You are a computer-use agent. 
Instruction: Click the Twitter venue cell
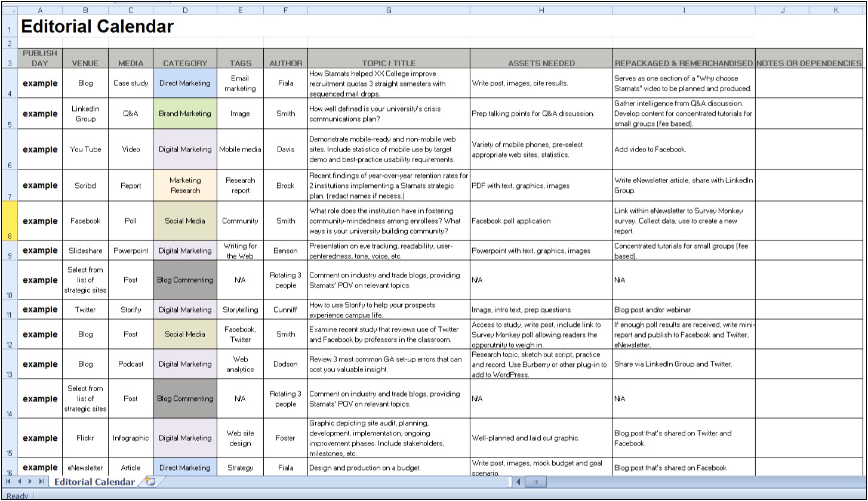85,310
